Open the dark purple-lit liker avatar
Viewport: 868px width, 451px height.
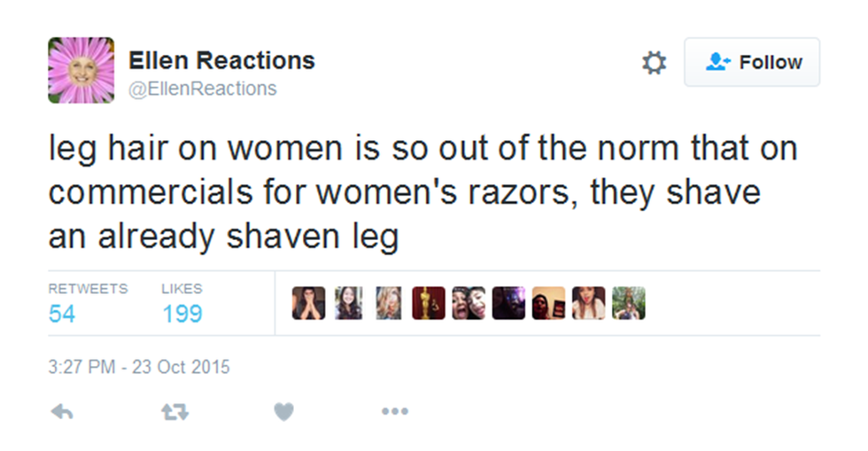(508, 303)
